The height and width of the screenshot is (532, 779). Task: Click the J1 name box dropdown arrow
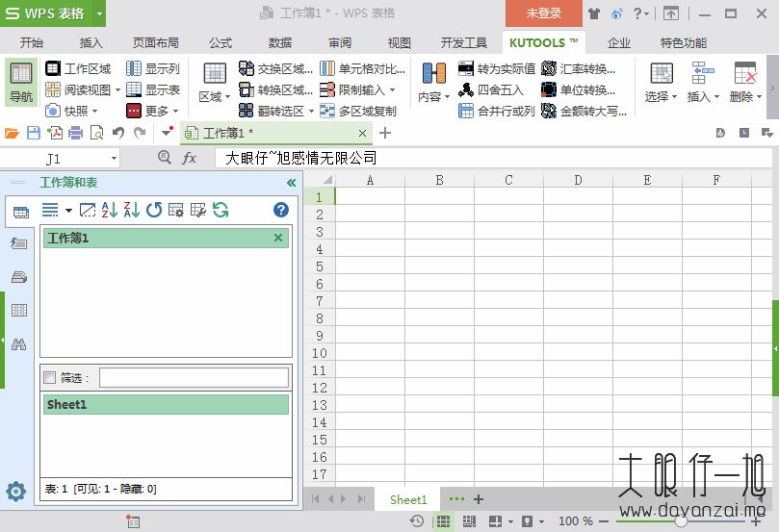114,159
